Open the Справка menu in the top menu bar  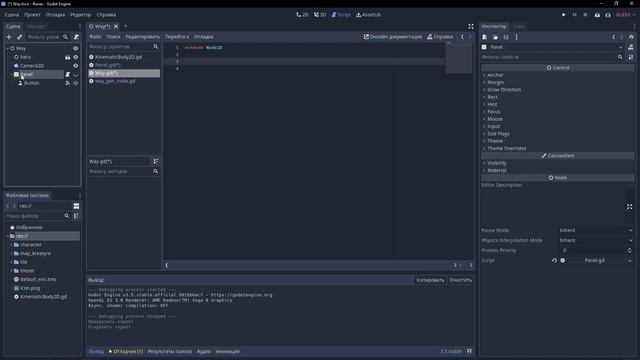pyautogui.click(x=106, y=15)
